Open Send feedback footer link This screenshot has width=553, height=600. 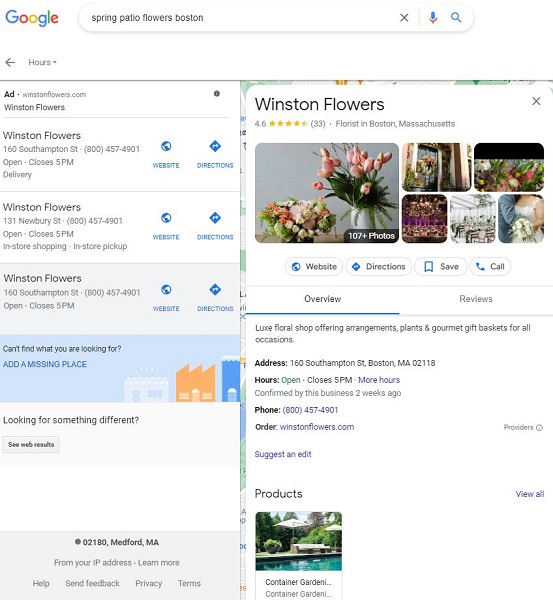click(92, 583)
